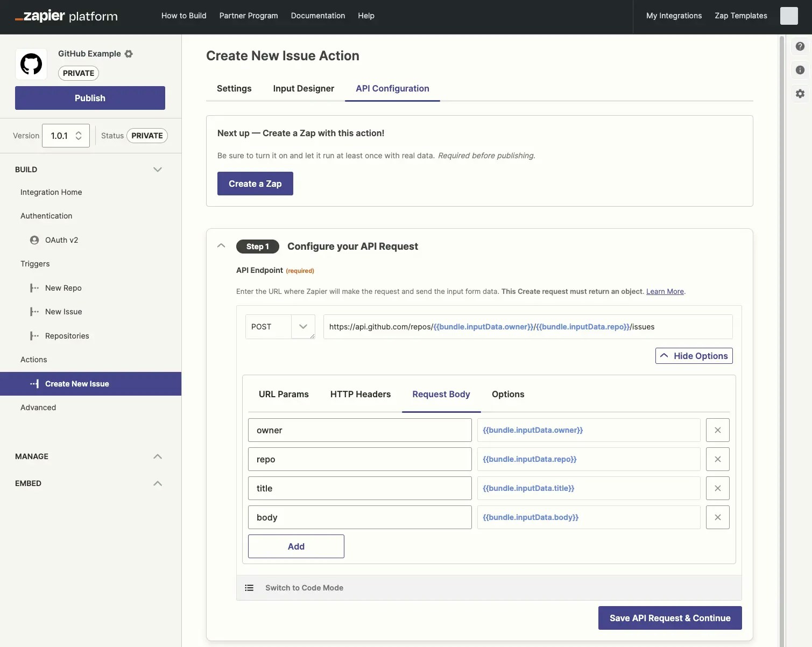
Task: Open Documentation in top navigation
Action: pos(318,16)
